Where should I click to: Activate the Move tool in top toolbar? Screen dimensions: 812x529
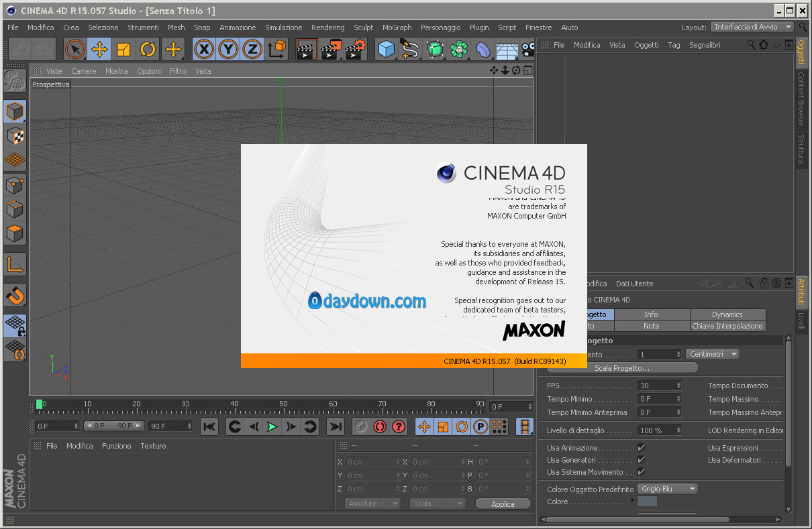coord(99,49)
